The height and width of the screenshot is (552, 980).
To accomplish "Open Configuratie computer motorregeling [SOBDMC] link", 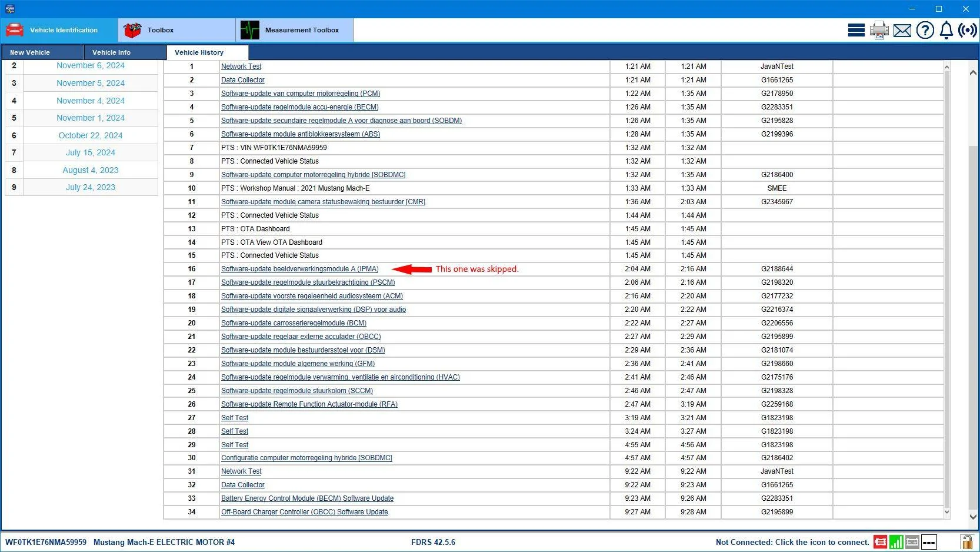I will point(306,458).
